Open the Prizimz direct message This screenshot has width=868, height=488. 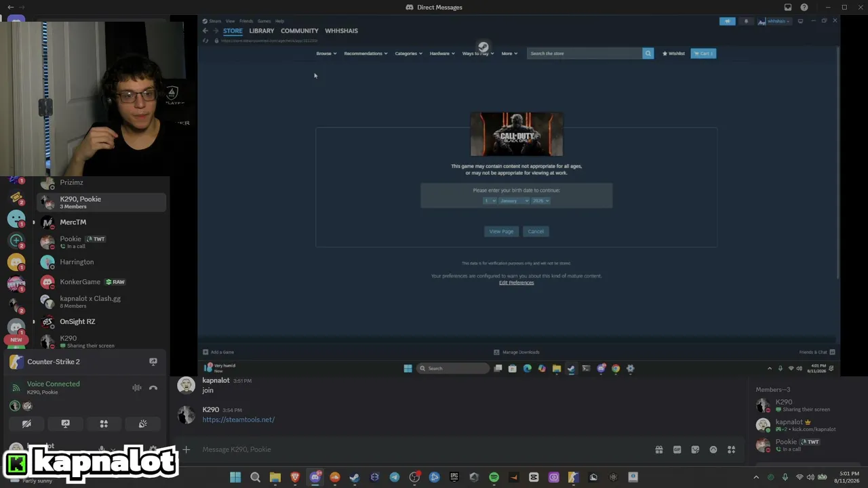101,183
